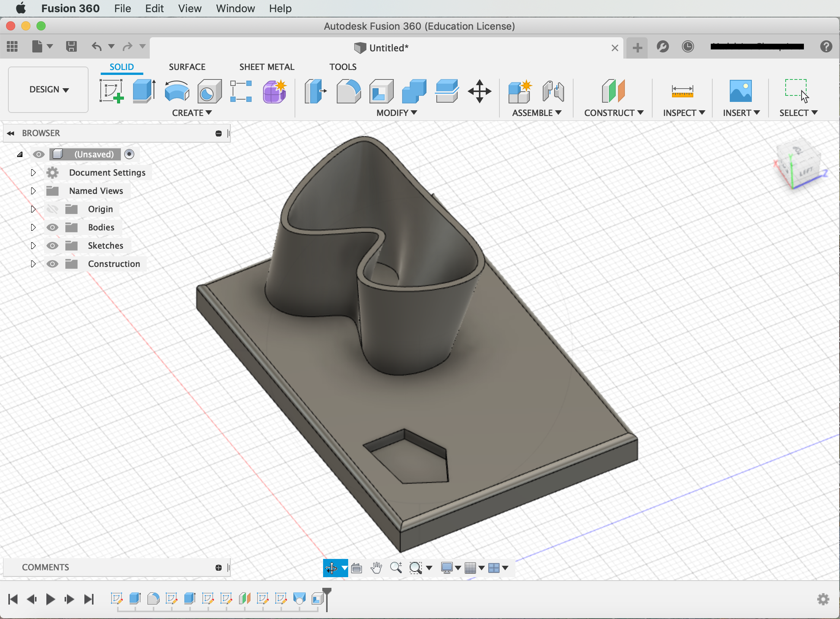This screenshot has width=840, height=619.
Task: Select the Offset Plane construct tool
Action: click(613, 91)
